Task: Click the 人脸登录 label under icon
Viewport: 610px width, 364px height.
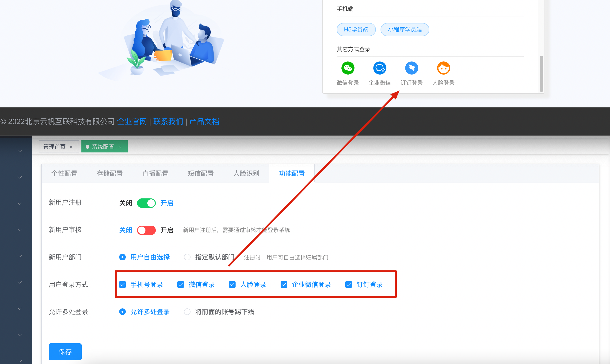Action: click(443, 83)
